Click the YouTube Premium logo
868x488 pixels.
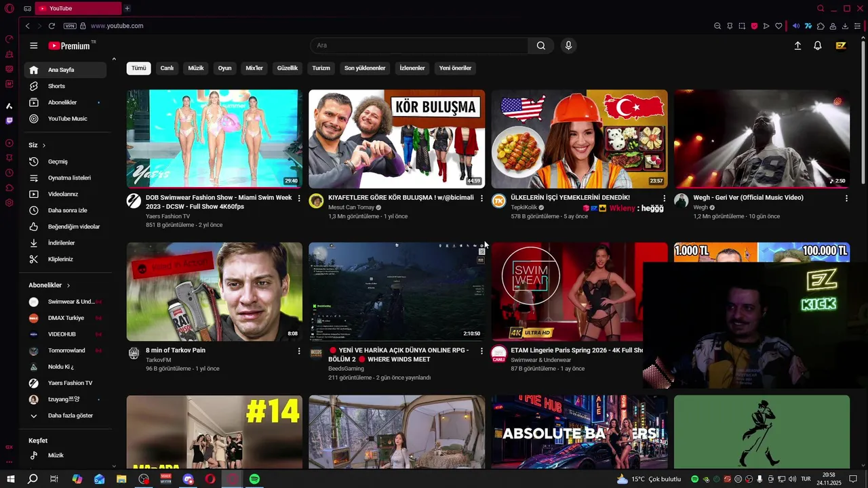click(69, 45)
